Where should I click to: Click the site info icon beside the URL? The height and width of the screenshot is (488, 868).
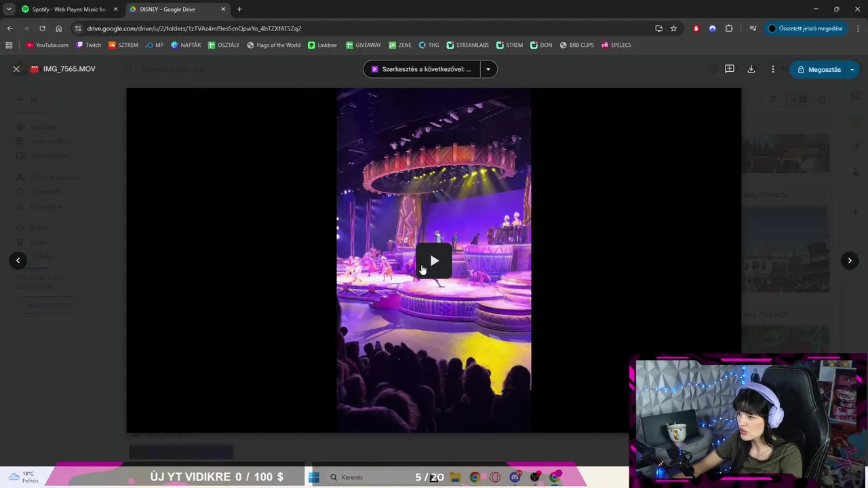point(78,28)
